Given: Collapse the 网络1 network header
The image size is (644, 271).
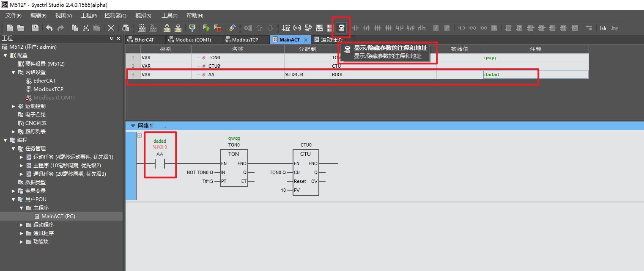Looking at the screenshot, I should 133,126.
